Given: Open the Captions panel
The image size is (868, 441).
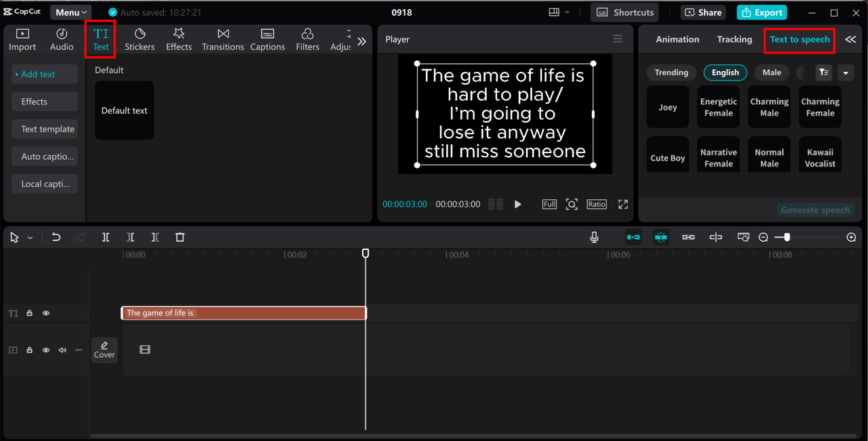Looking at the screenshot, I should coord(267,40).
